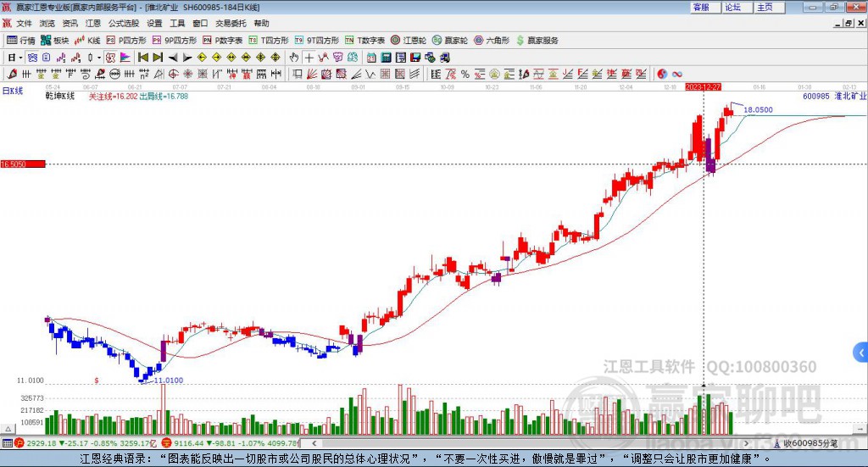Click the 客服 button in title bar
The width and height of the screenshot is (868, 467).
tap(705, 7)
